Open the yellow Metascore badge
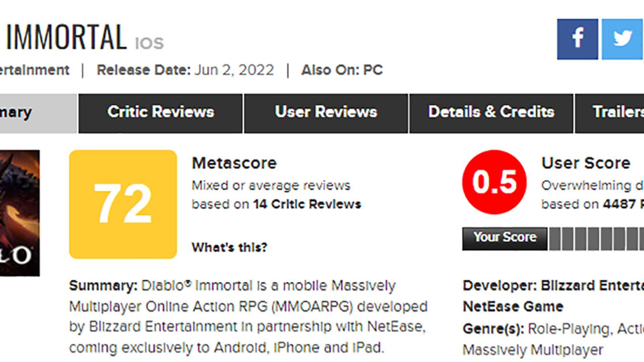This screenshot has height=362, width=644. point(122,204)
